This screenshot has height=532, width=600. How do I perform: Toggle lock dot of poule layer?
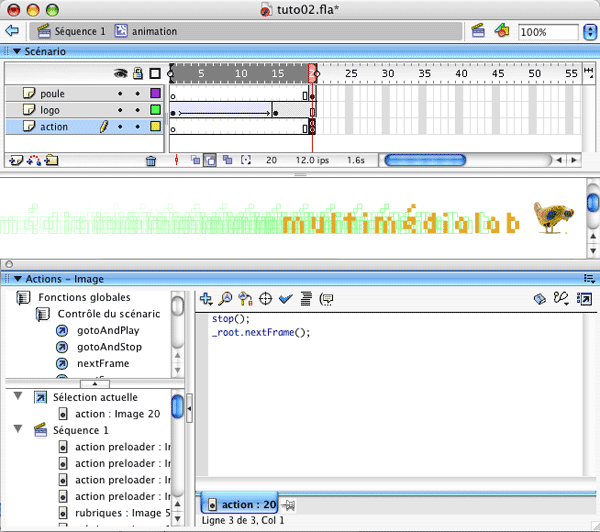[x=138, y=94]
